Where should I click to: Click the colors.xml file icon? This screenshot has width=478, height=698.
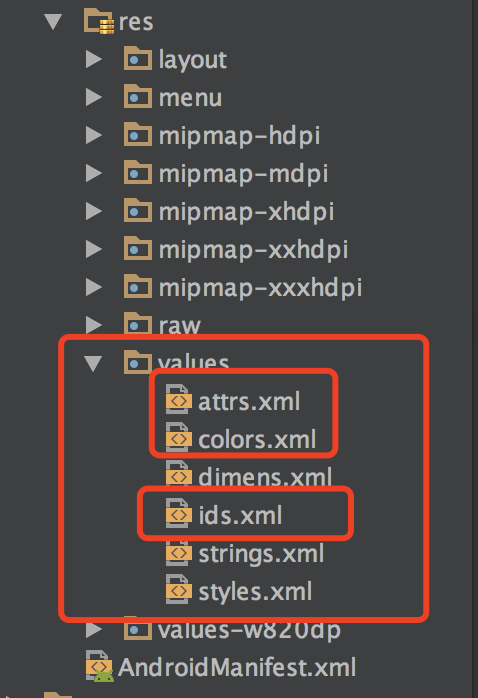pyautogui.click(x=178, y=437)
